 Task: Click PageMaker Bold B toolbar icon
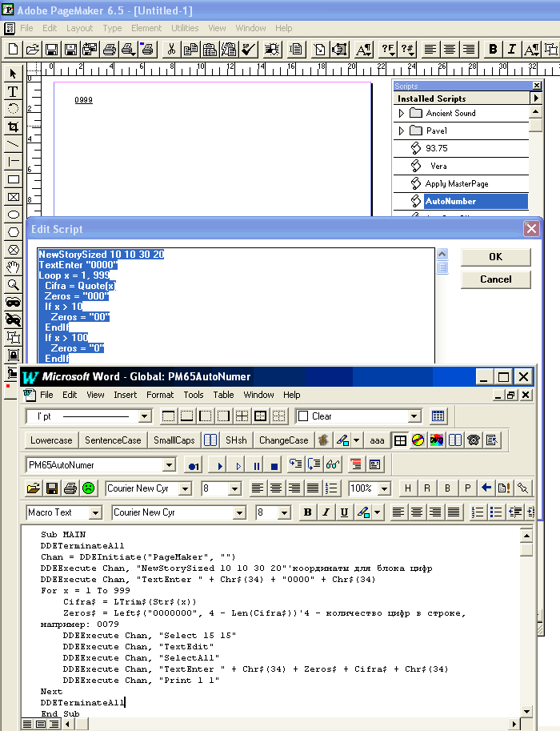tap(493, 49)
